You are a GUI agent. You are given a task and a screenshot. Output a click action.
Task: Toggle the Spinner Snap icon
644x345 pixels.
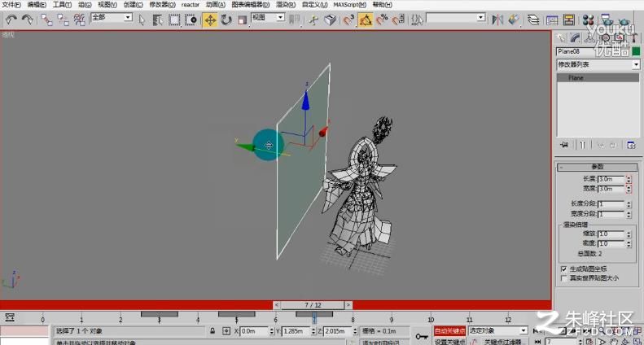398,20
